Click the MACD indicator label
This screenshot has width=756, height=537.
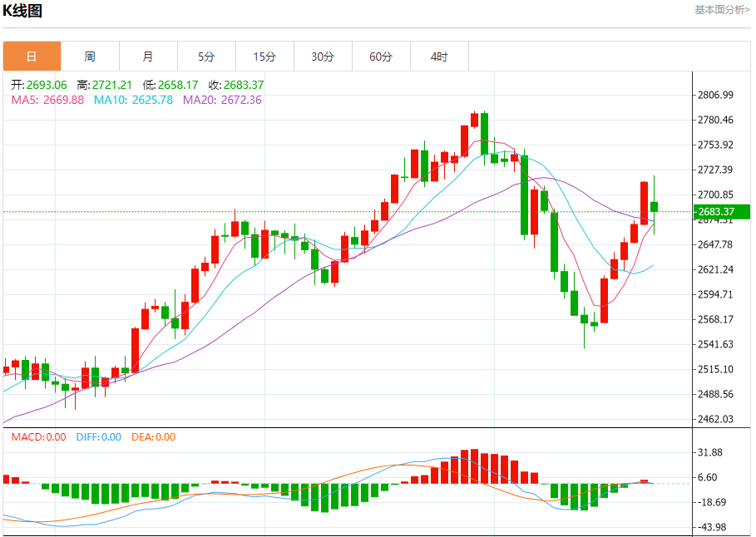point(38,436)
